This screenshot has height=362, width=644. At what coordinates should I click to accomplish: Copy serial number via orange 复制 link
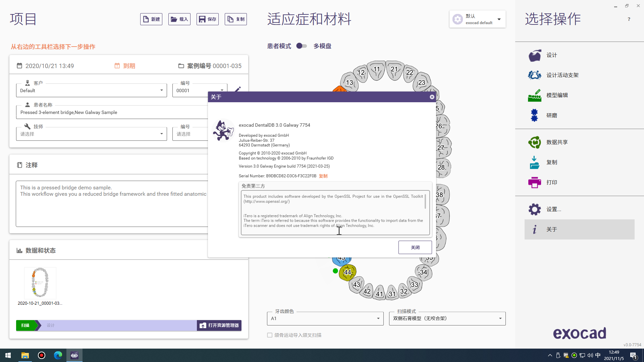(x=323, y=176)
